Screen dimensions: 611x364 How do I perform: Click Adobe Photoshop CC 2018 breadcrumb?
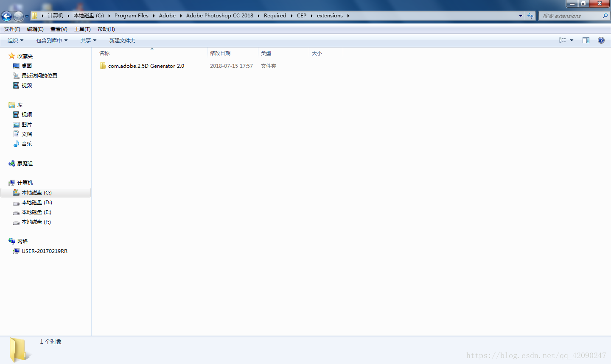[219, 16]
